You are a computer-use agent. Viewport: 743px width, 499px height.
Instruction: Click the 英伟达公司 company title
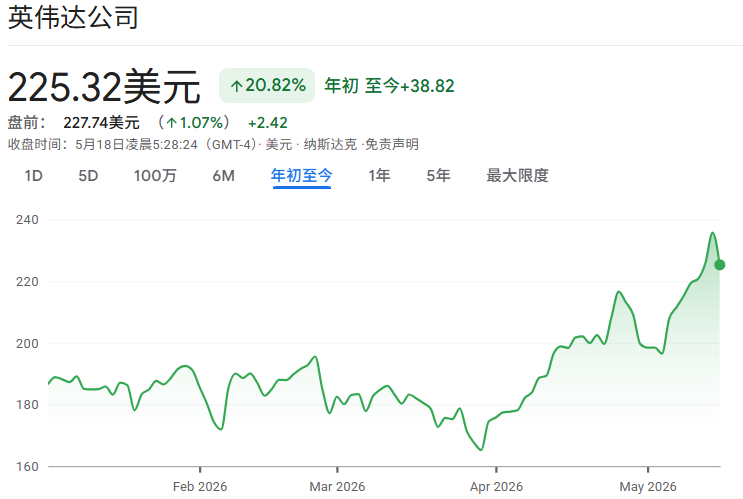tap(73, 18)
